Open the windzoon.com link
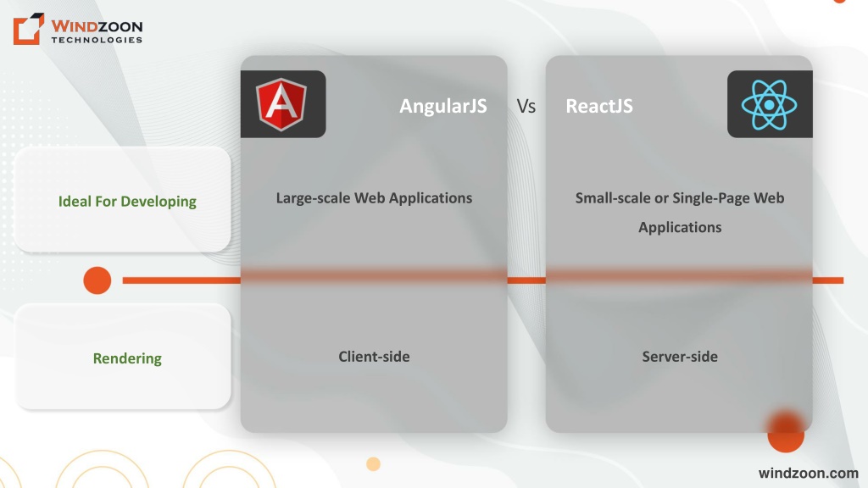This screenshot has height=488, width=868. (x=808, y=473)
